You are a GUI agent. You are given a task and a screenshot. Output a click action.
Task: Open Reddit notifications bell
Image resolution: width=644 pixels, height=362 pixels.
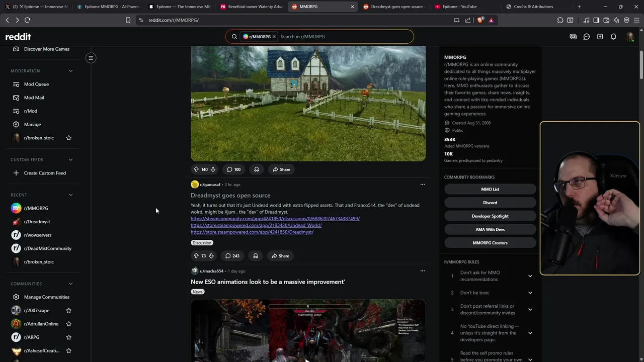click(613, 37)
